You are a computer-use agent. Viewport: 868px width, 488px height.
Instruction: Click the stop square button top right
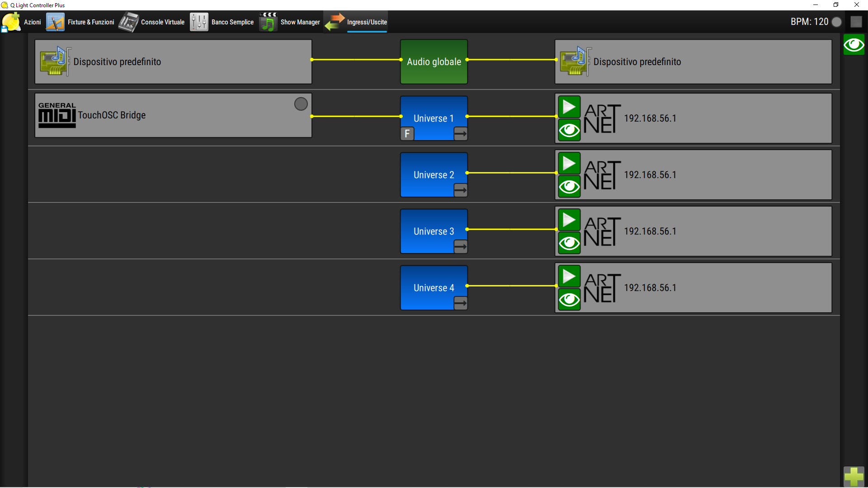[x=856, y=22]
